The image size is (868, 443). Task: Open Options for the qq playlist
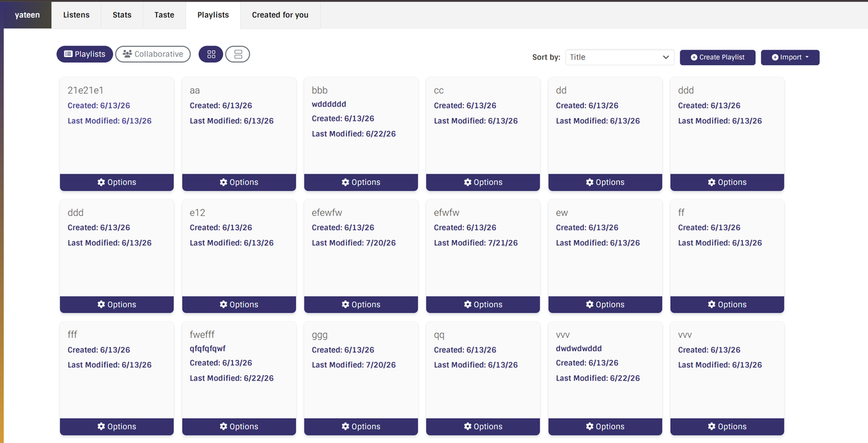(x=483, y=427)
